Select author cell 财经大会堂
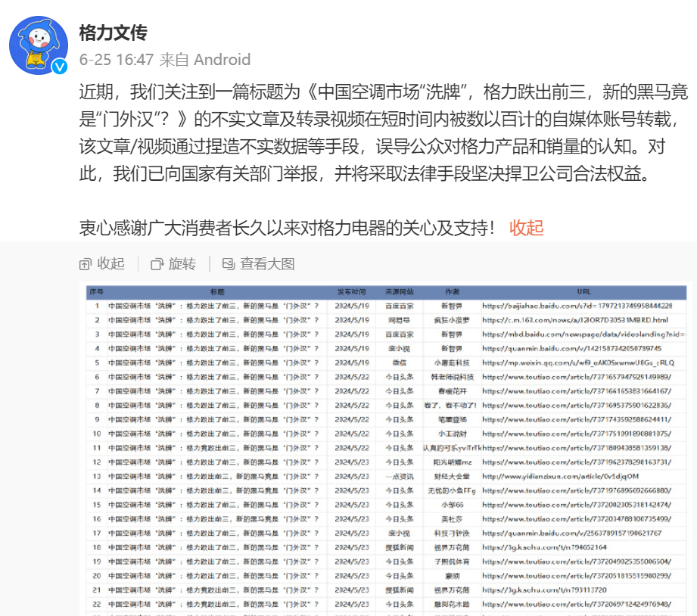The width and height of the screenshot is (697, 616). click(452, 477)
